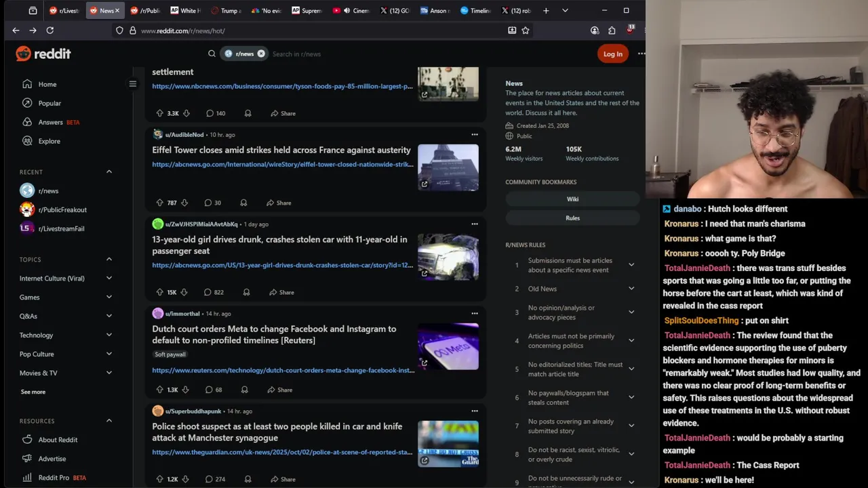
Task: Open the Wiki community bookmark
Action: [x=572, y=199]
